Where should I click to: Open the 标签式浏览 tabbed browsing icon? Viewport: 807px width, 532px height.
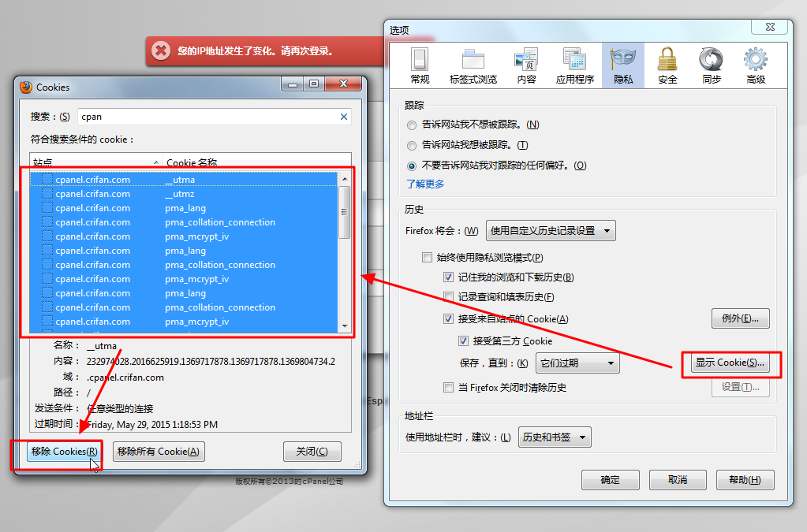pyautogui.click(x=473, y=65)
